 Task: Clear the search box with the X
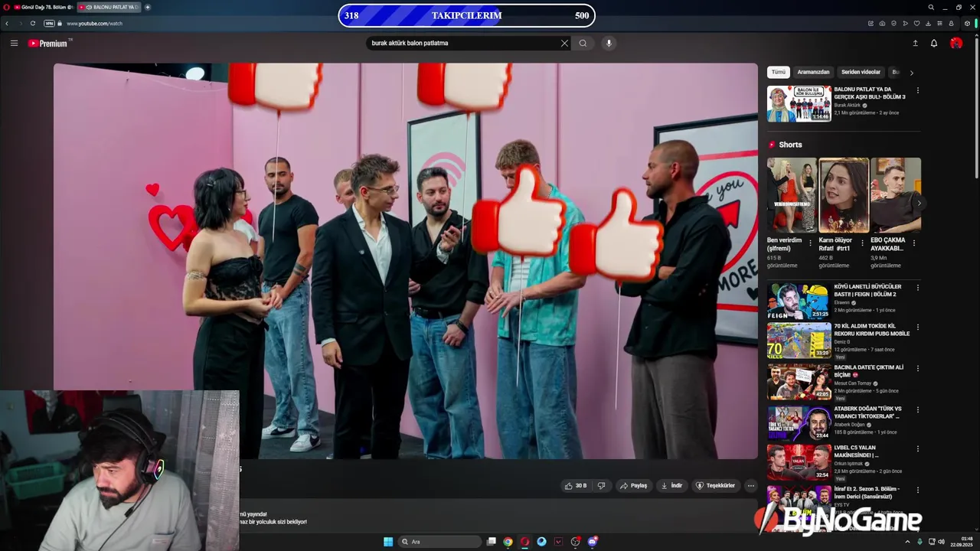click(564, 43)
